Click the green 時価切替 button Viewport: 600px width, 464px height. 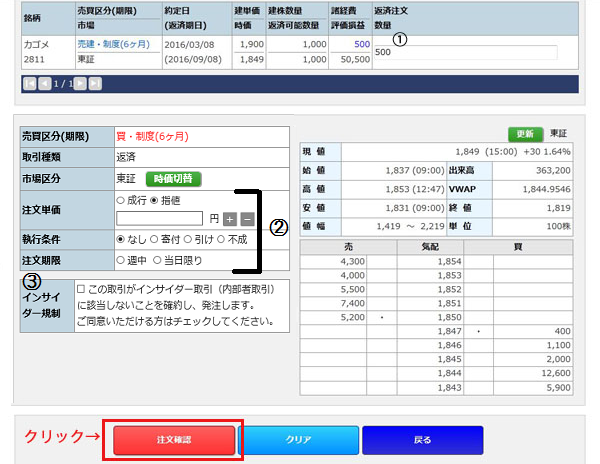point(174,179)
